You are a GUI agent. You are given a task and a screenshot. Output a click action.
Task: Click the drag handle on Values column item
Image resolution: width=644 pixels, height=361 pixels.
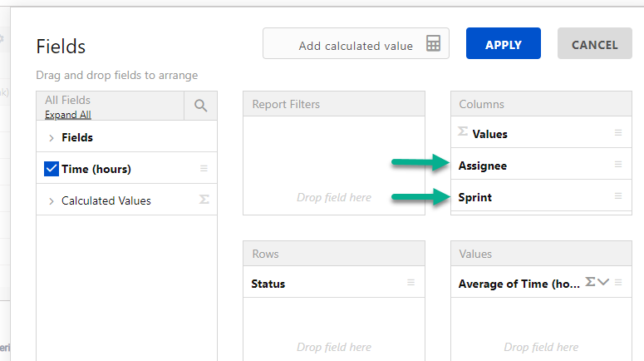tap(618, 132)
